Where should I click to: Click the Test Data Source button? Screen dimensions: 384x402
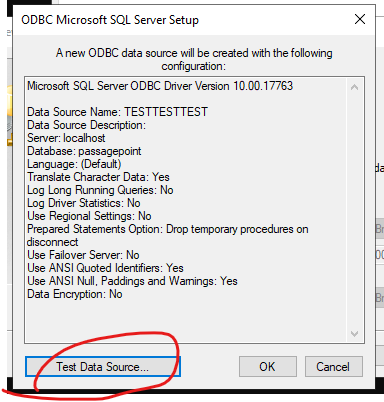[103, 367]
